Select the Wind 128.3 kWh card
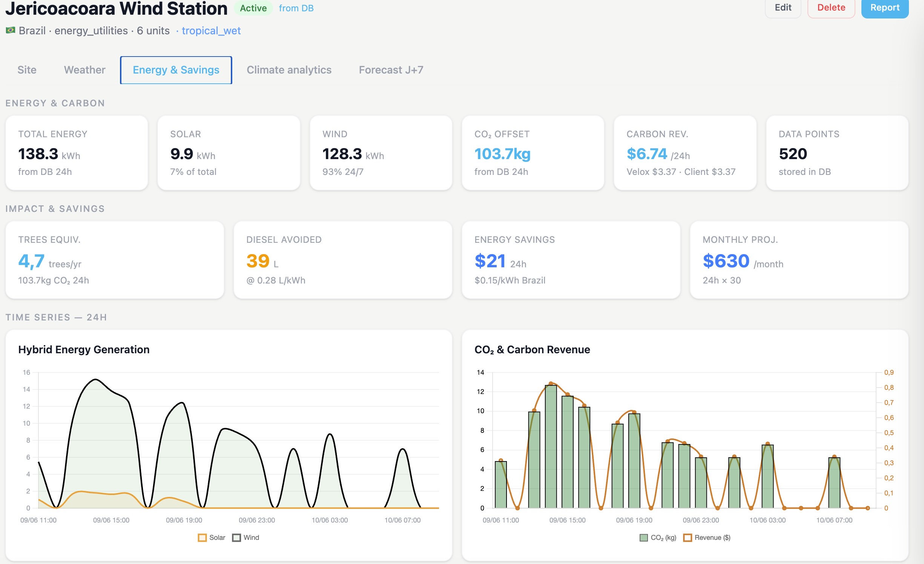 [x=381, y=153]
